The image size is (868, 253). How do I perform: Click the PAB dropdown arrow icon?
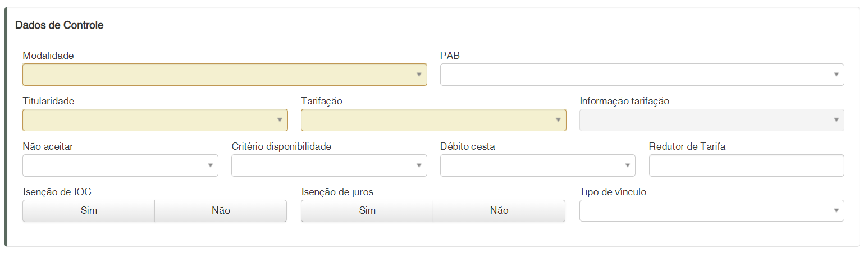(x=836, y=75)
